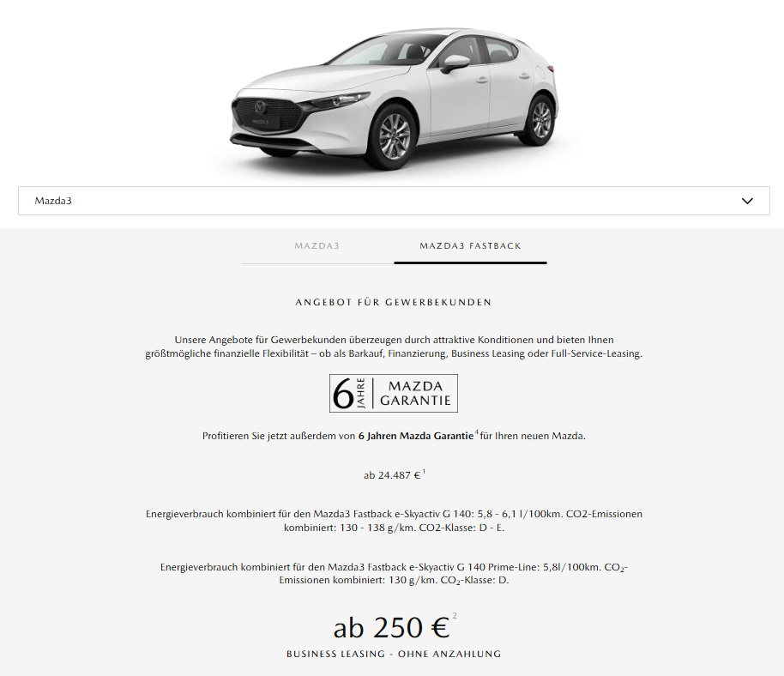784x676 pixels.
Task: Click the 'Unsere Angebote für Gewerbekunden' intro paragraph
Action: 394,347
